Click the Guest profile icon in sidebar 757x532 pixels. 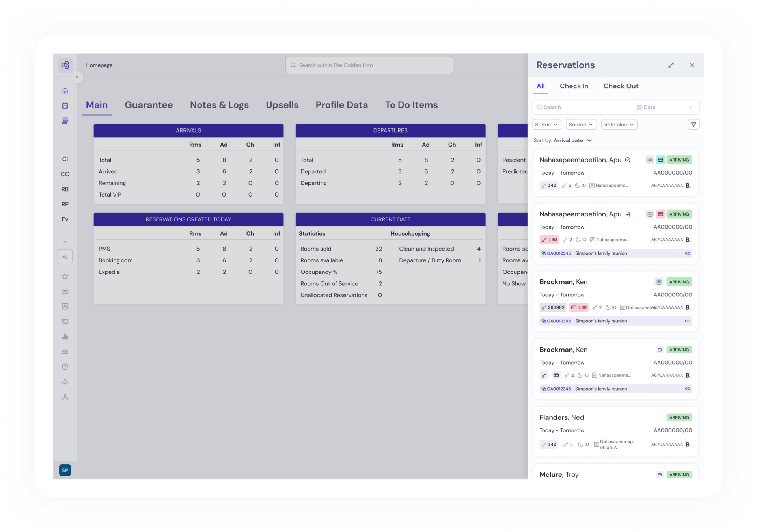pos(65,306)
